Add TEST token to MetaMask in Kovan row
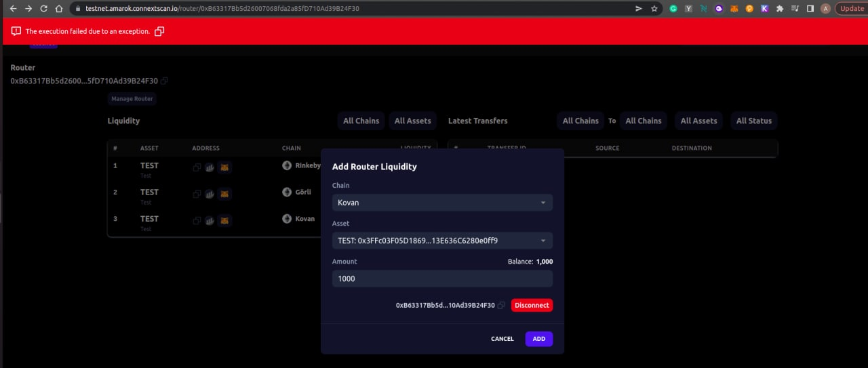Image resolution: width=868 pixels, height=368 pixels. point(224,220)
